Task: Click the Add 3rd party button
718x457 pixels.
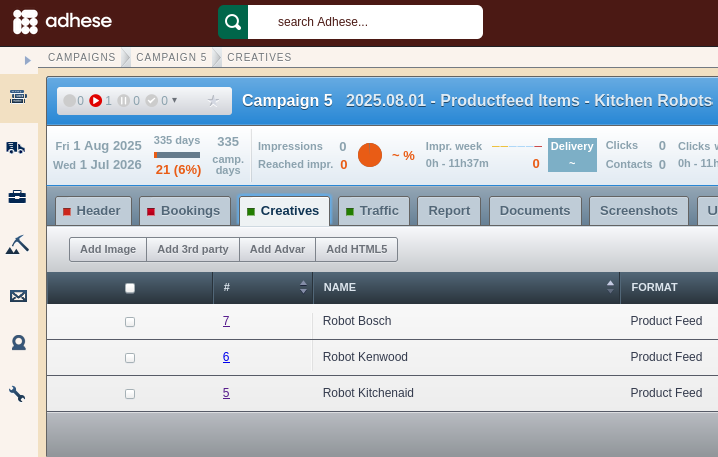Action: coord(192,249)
